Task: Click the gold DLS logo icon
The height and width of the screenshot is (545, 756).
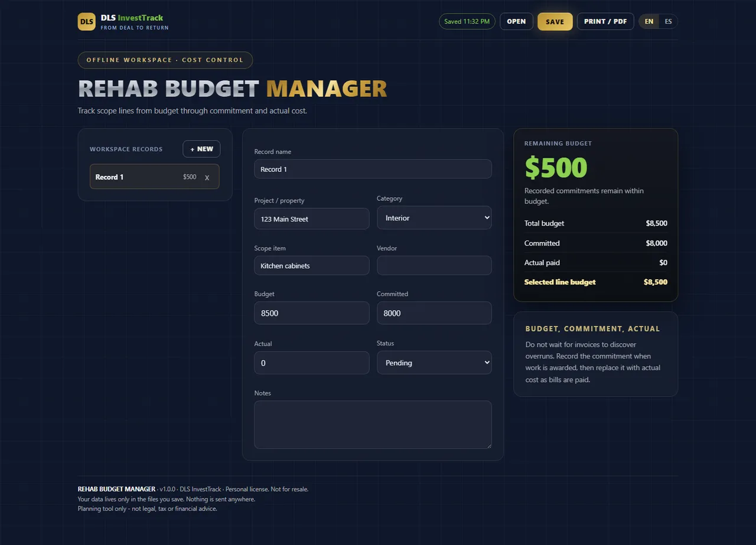Action: pyautogui.click(x=86, y=22)
